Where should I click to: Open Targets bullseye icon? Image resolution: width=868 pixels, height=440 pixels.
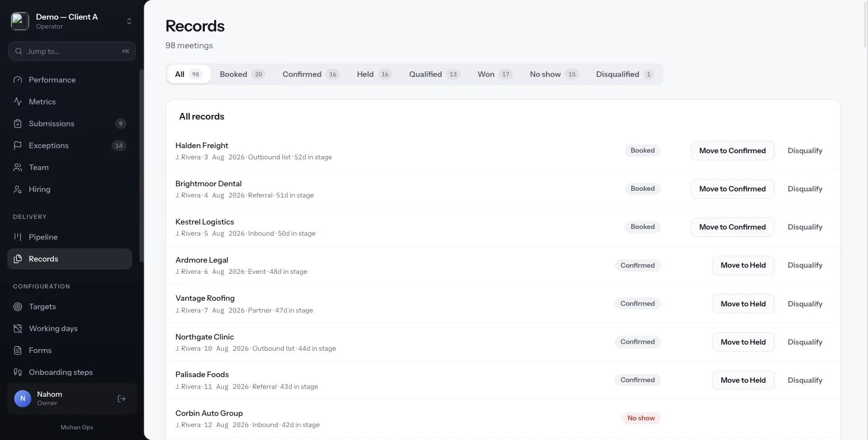pyautogui.click(x=18, y=306)
